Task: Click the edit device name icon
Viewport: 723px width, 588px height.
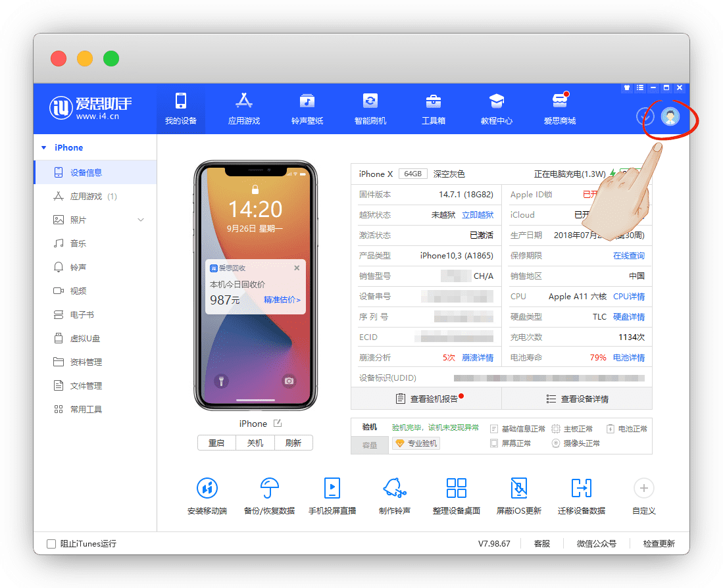Action: coord(278,423)
